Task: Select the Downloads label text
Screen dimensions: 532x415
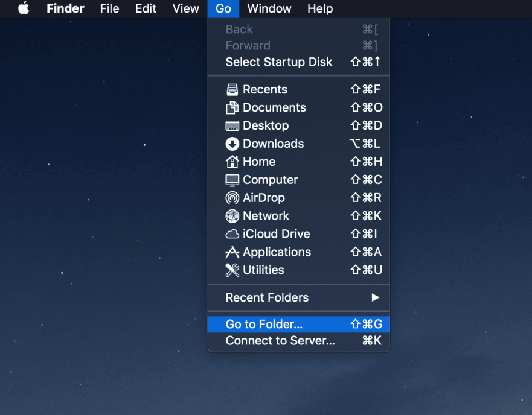Action: pos(273,144)
